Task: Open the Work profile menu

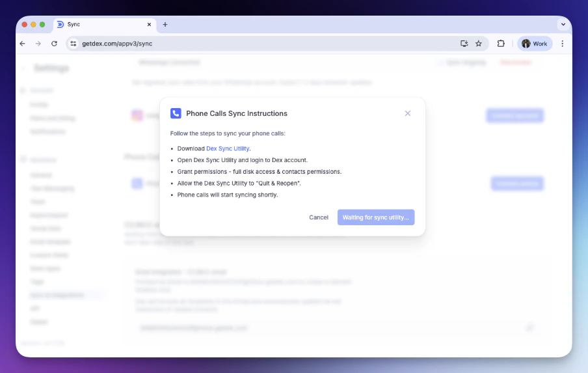Action: tap(535, 44)
